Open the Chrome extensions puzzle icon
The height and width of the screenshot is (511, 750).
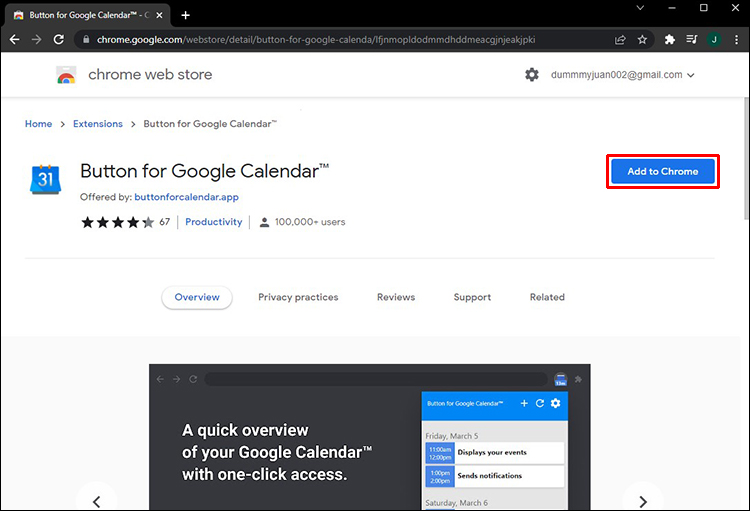tap(669, 39)
